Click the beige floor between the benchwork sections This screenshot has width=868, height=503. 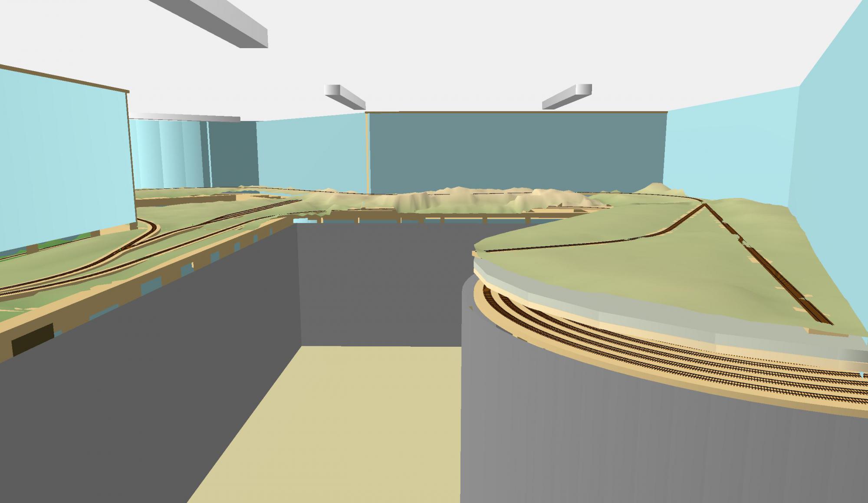click(x=347, y=434)
